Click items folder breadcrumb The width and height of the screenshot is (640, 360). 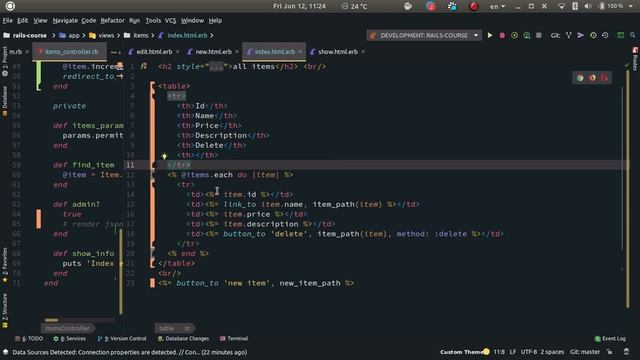[x=136, y=36]
